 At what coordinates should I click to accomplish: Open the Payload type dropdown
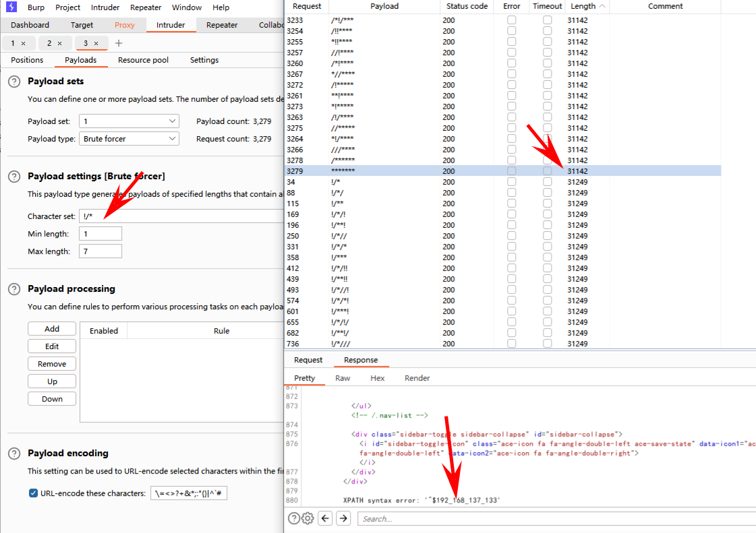pyautogui.click(x=129, y=139)
